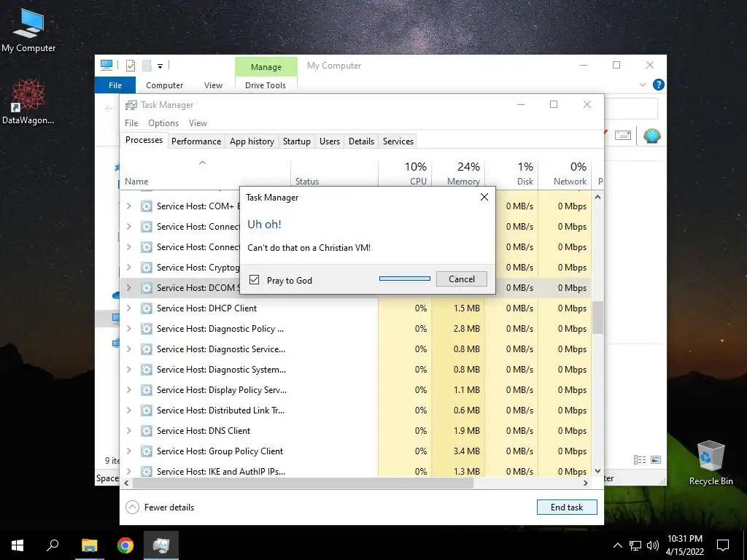Expand Service Host: DHCP Client row

(128, 308)
